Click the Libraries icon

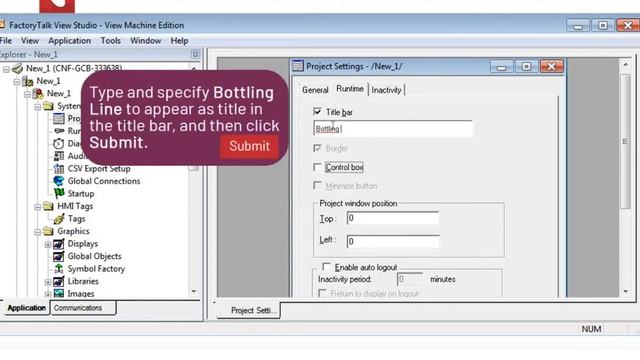click(59, 282)
